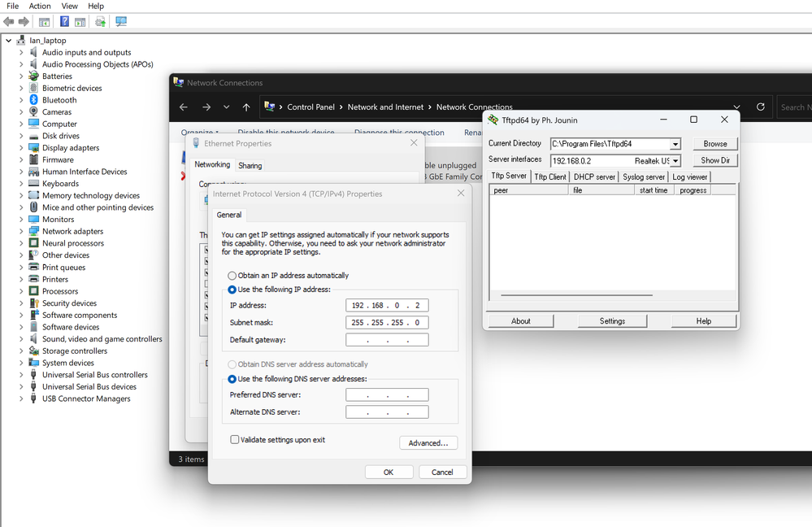Click the Default gateway input field
Screen dimensions: 812x527
click(387, 340)
